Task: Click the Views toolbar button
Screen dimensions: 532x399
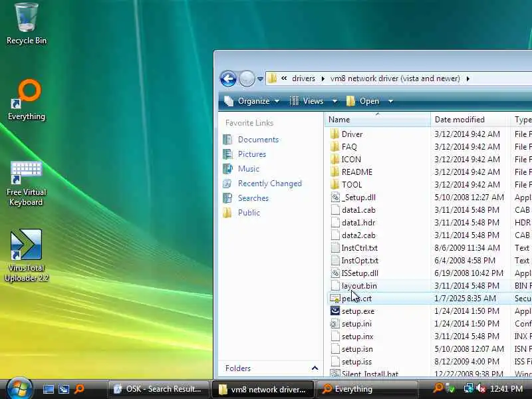Action: point(308,101)
